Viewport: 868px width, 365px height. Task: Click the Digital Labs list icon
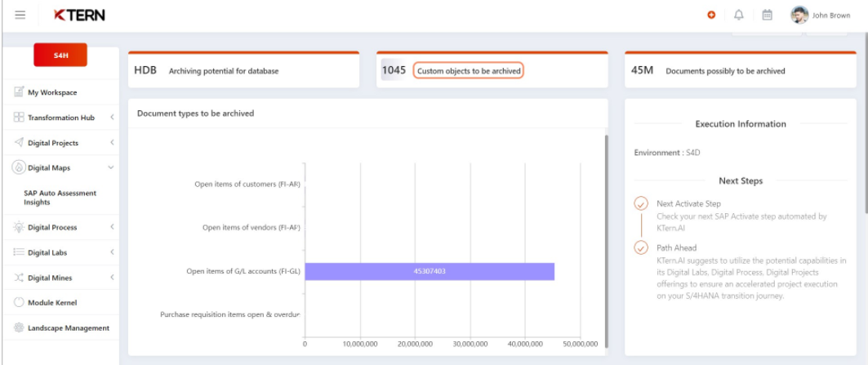pos(19,252)
